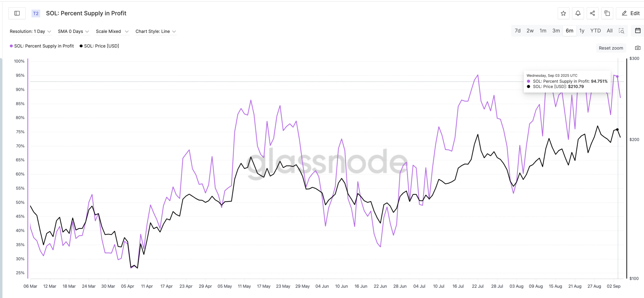This screenshot has width=644, height=298.
Task: Open the Resolution: 1 Day dropdown
Action: [x=30, y=31]
